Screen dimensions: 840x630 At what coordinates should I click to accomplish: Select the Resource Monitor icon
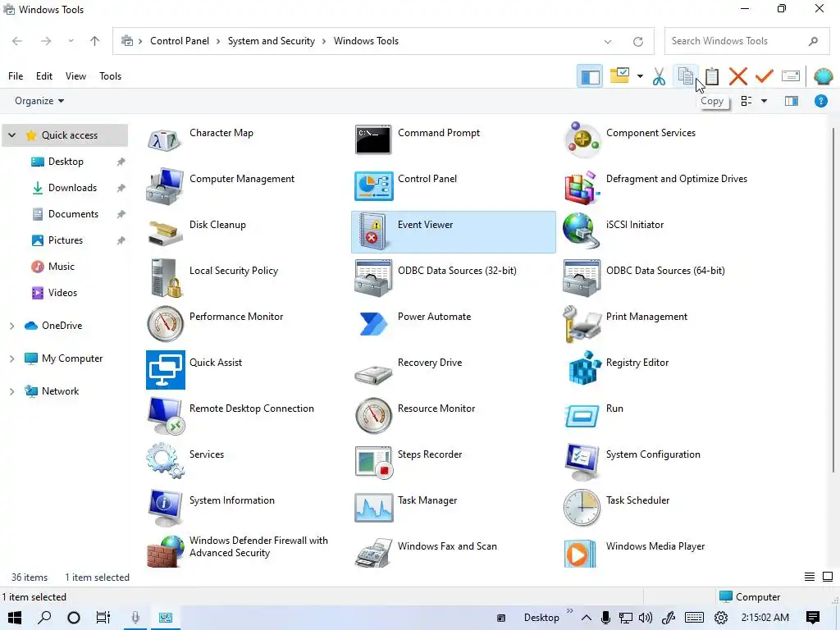373,415
